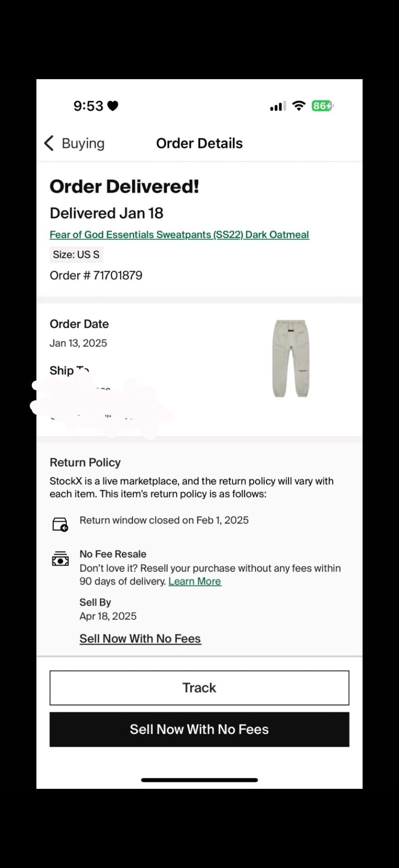Tap the sweatpants product thumbnail
The image size is (399, 868).
(291, 359)
